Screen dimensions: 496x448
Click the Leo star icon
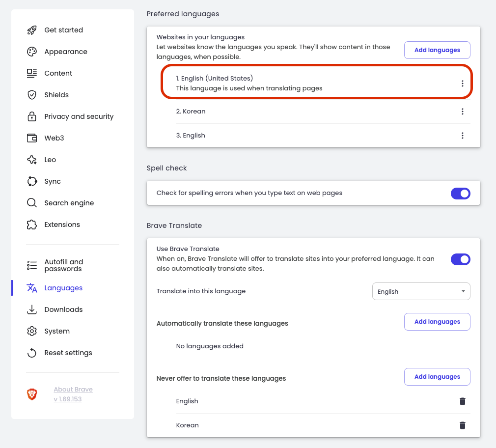pos(32,160)
